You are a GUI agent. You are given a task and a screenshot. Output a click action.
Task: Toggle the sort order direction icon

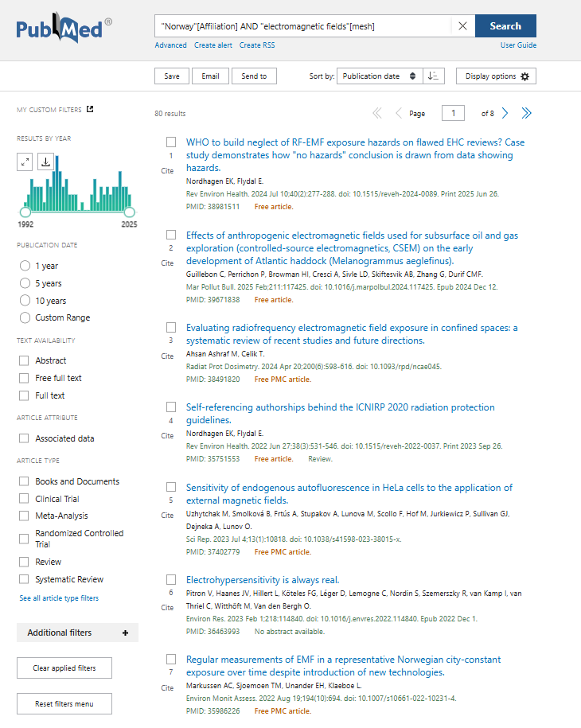click(x=433, y=76)
